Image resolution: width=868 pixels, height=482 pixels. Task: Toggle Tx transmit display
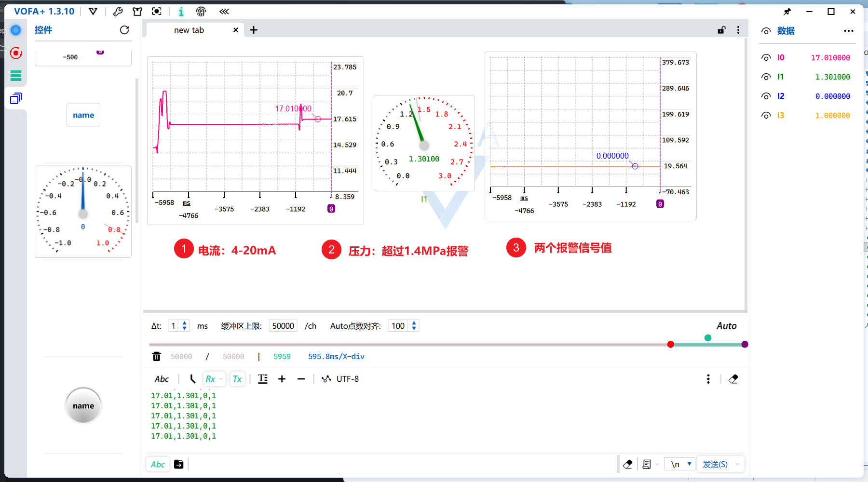[237, 379]
